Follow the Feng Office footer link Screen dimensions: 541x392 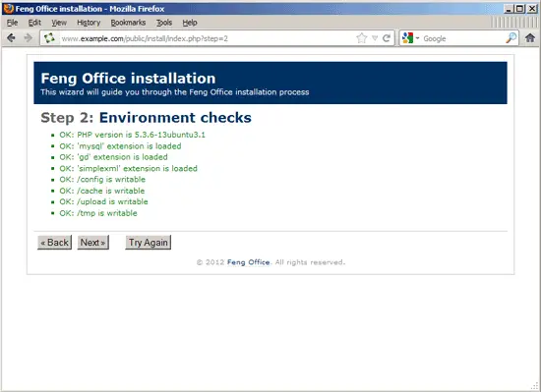(x=249, y=262)
